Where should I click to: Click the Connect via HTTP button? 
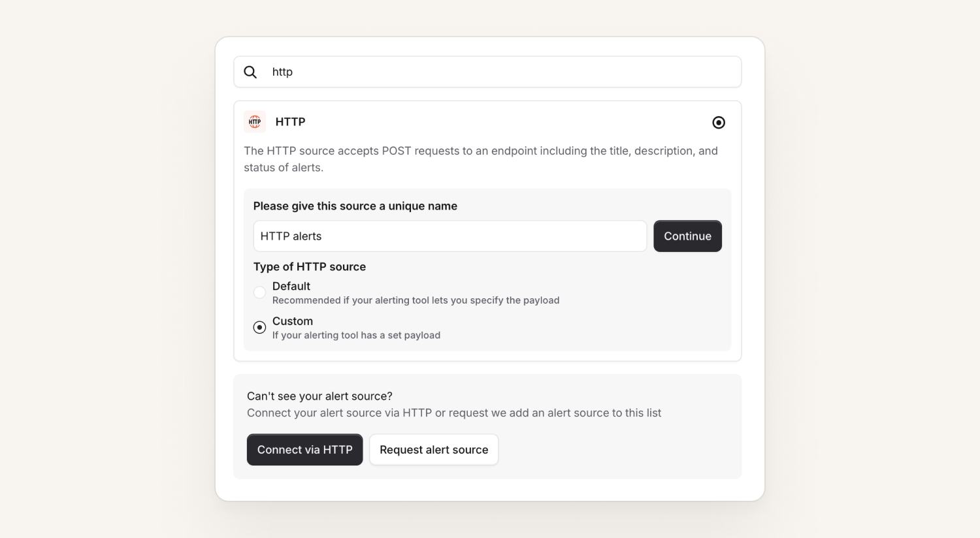coord(304,450)
